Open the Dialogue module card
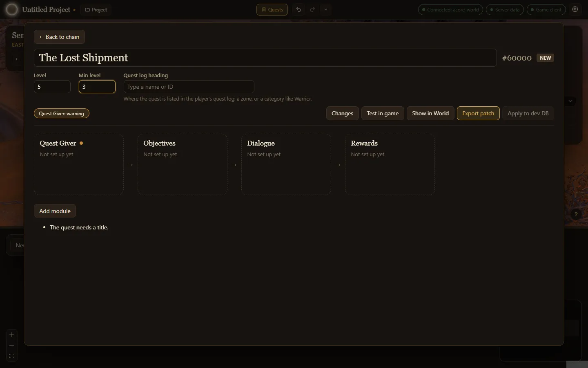Image resolution: width=588 pixels, height=368 pixels. (286, 164)
